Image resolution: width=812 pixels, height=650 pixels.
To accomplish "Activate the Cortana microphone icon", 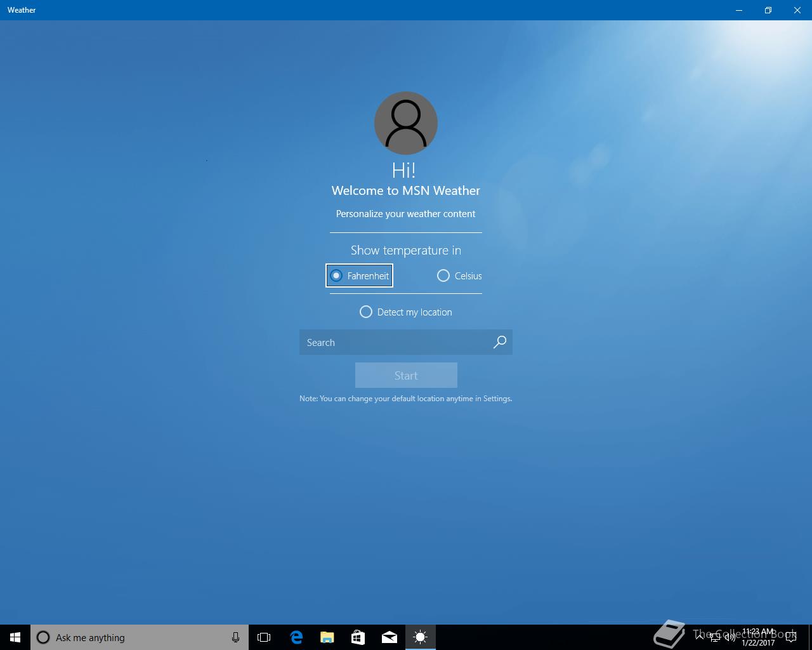I will (x=235, y=637).
